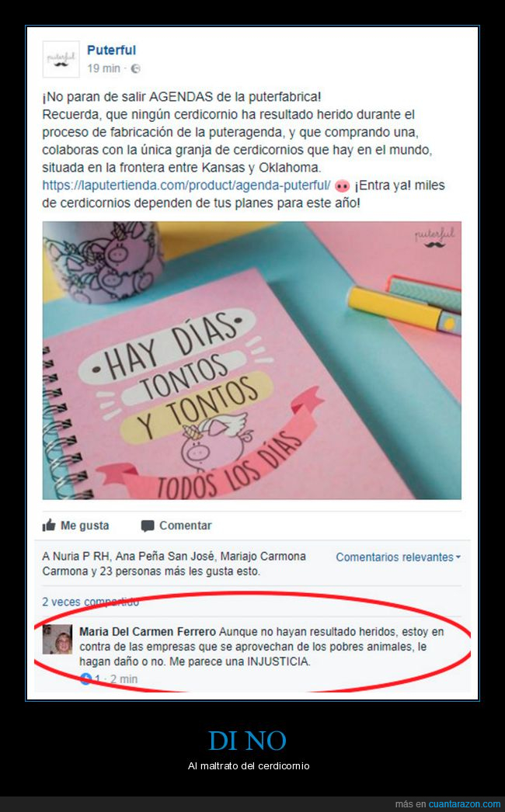Image resolution: width=505 pixels, height=812 pixels.
Task: Click the Puterful page profile avatar
Action: click(x=61, y=59)
